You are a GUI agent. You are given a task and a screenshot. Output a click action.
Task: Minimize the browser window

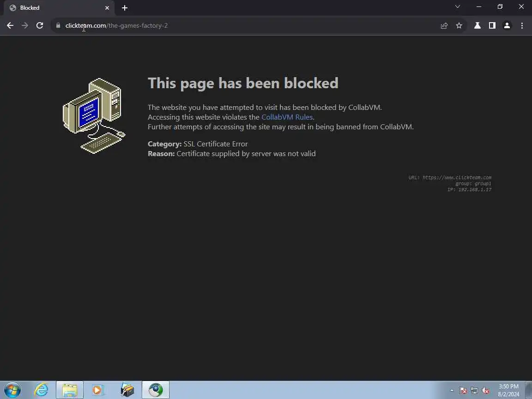click(479, 6)
